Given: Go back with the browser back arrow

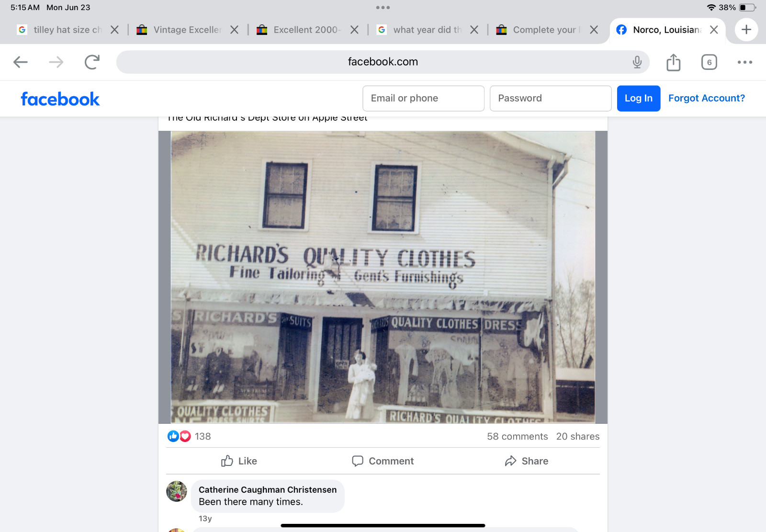Looking at the screenshot, I should tap(20, 62).
